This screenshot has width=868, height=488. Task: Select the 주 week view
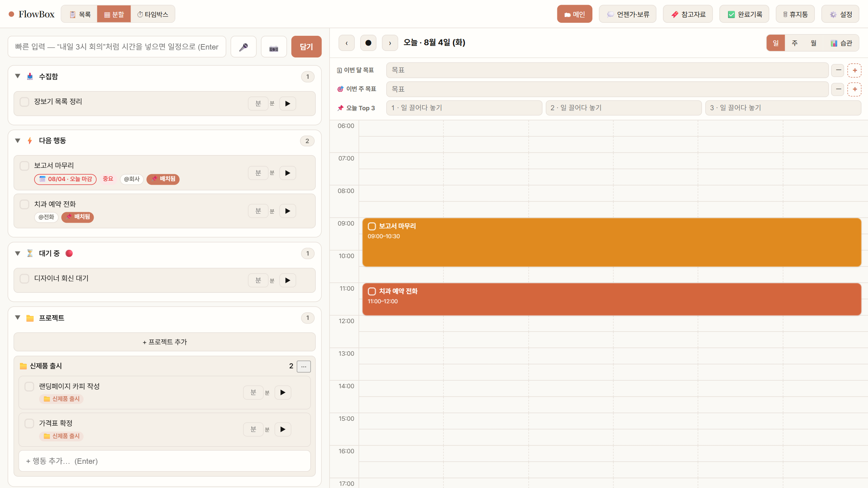click(x=795, y=43)
